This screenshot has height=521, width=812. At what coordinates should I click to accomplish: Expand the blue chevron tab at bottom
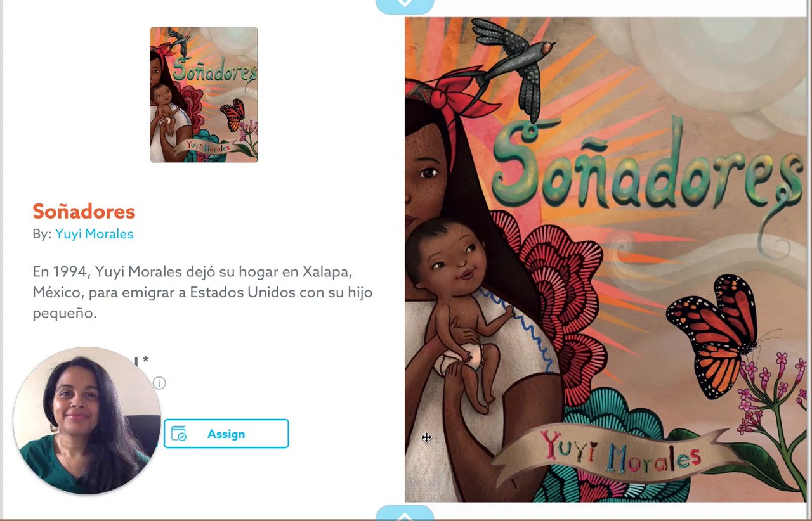point(405,513)
